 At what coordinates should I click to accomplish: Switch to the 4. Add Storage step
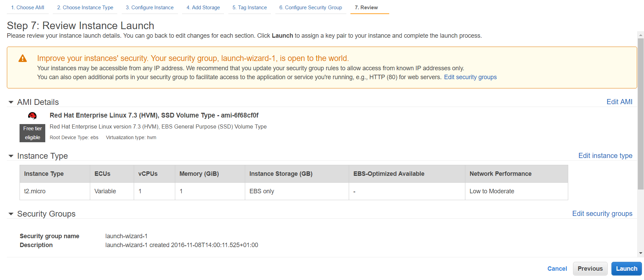tap(203, 8)
